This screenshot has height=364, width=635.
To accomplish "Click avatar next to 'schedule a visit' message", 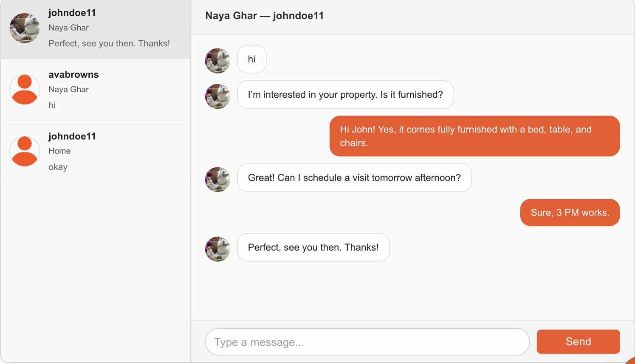I will tap(218, 179).
